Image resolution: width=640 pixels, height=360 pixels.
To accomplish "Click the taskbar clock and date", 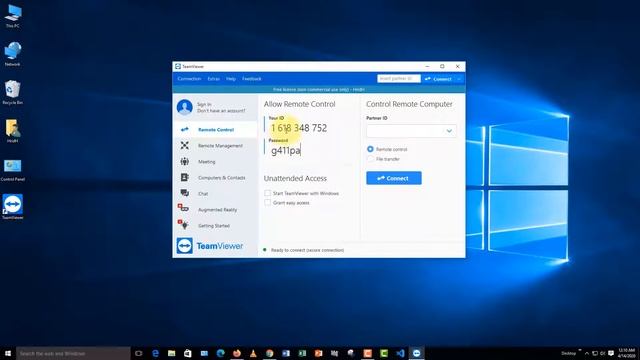I will tap(627, 353).
